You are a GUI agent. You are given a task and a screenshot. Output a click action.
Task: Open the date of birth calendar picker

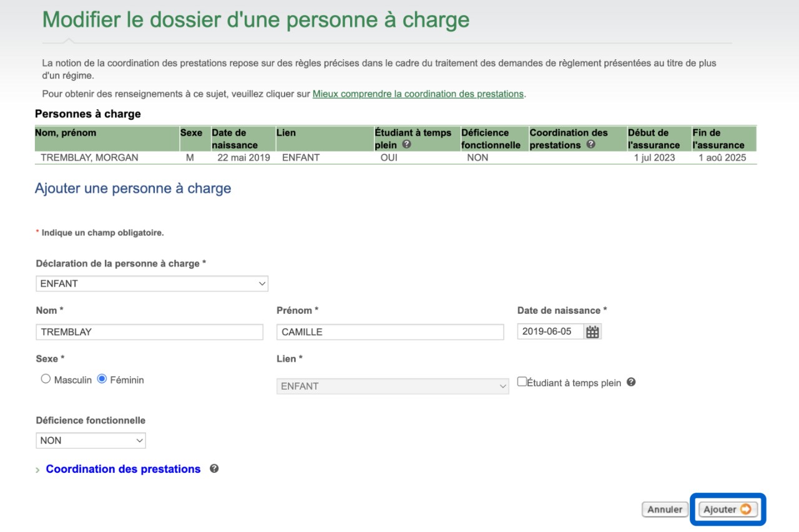click(x=592, y=332)
